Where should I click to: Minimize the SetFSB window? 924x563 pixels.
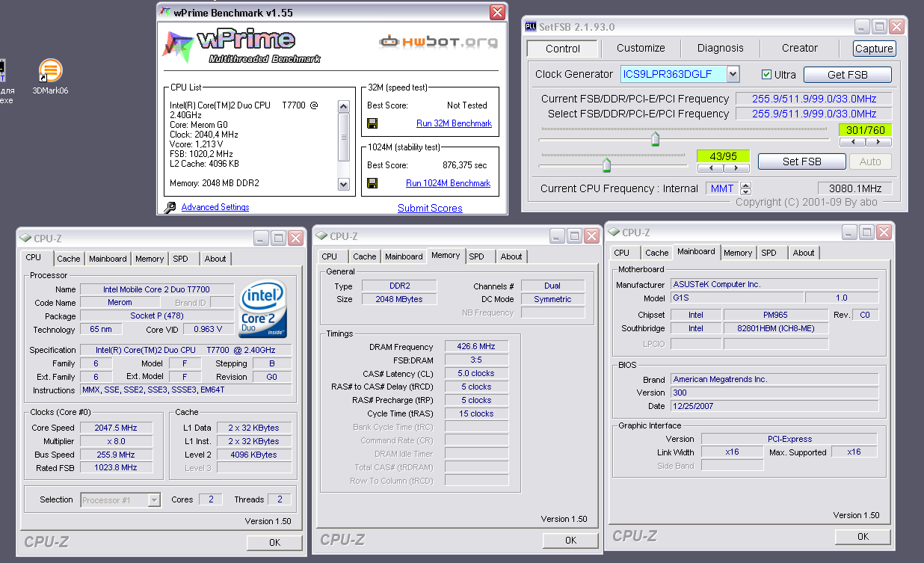863,26
